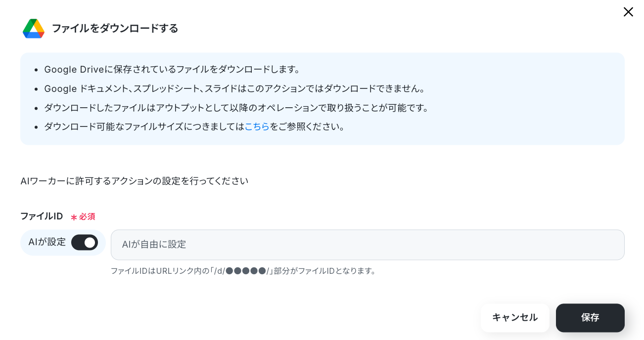Open the こちら file size link
The image size is (644, 340).
[x=257, y=127]
